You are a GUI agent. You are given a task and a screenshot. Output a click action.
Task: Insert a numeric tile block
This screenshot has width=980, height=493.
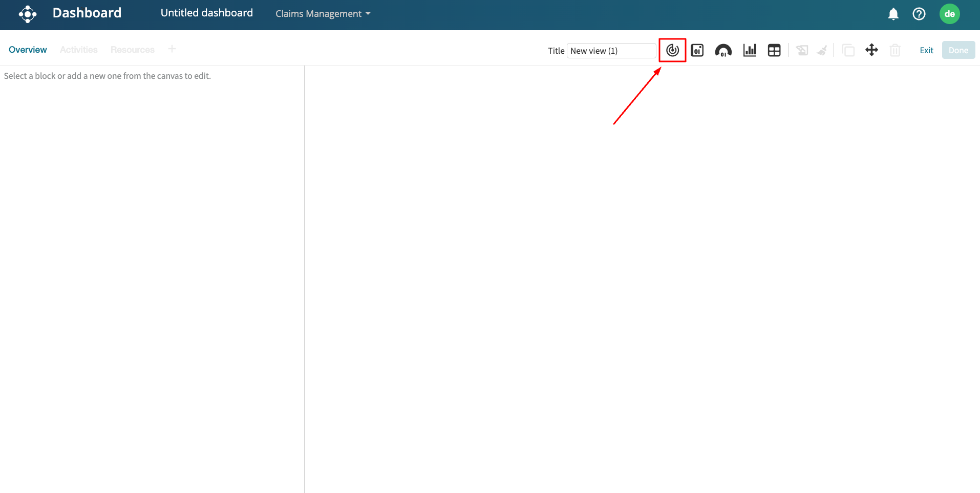coord(697,50)
